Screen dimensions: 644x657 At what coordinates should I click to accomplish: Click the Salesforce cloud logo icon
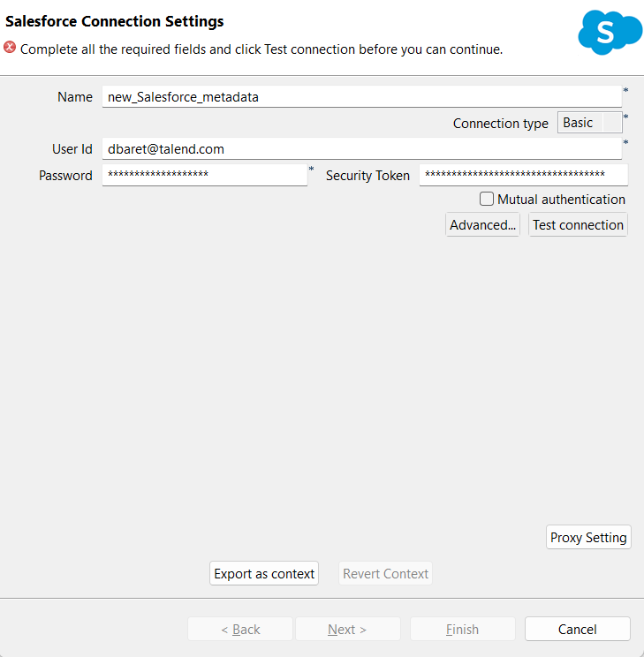(x=610, y=33)
